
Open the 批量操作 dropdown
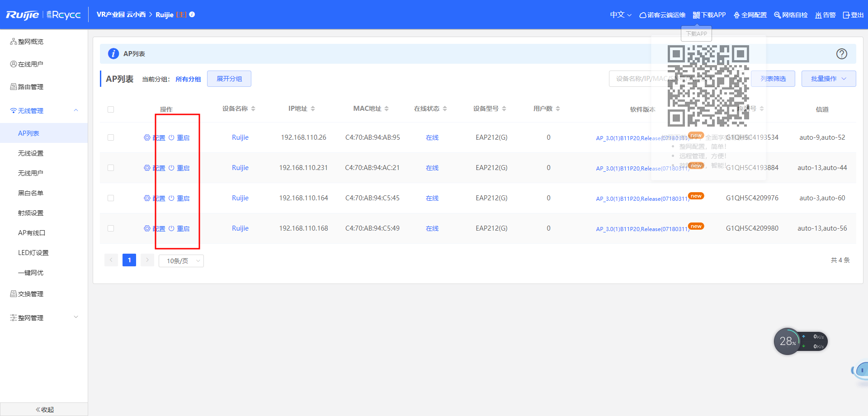[x=828, y=79]
